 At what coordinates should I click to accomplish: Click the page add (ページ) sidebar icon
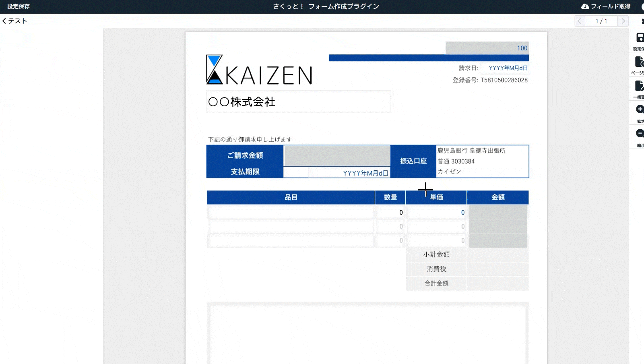[640, 62]
